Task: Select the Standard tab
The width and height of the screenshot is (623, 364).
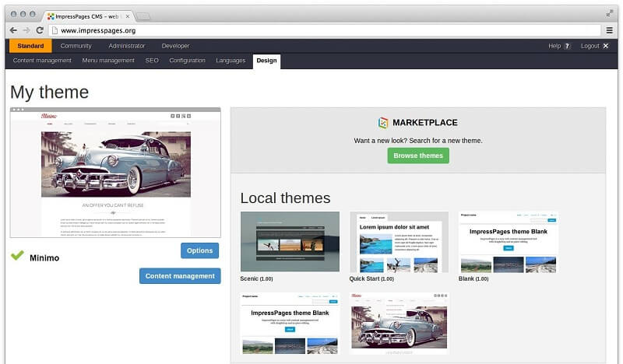Action: (x=30, y=46)
